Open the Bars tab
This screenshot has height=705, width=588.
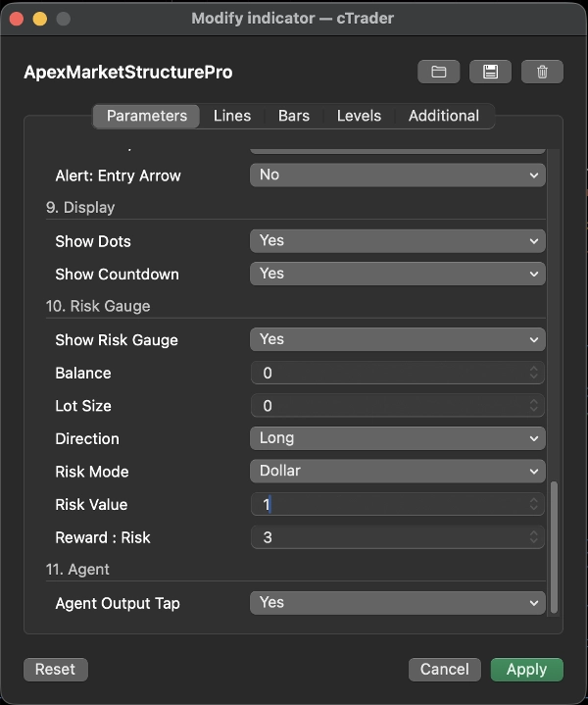[294, 116]
